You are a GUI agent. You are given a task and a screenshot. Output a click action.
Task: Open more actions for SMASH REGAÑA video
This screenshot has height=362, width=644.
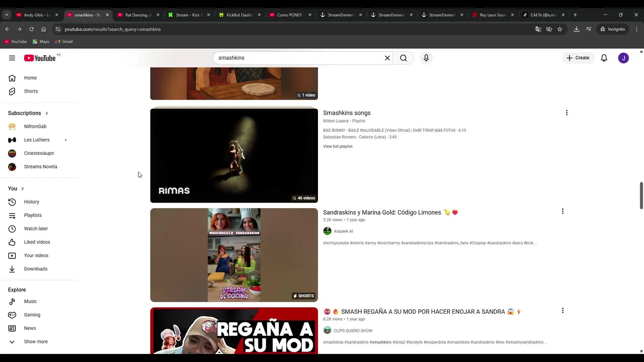(x=562, y=311)
